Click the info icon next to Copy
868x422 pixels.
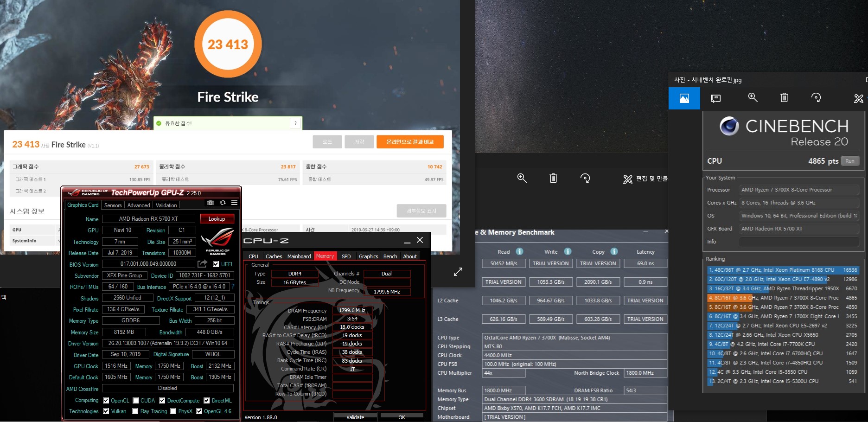click(614, 251)
